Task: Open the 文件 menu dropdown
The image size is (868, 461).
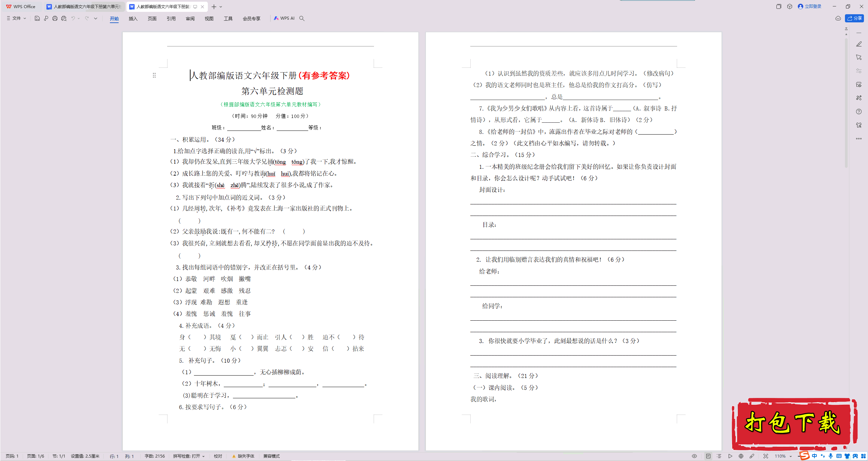Action: pyautogui.click(x=16, y=18)
